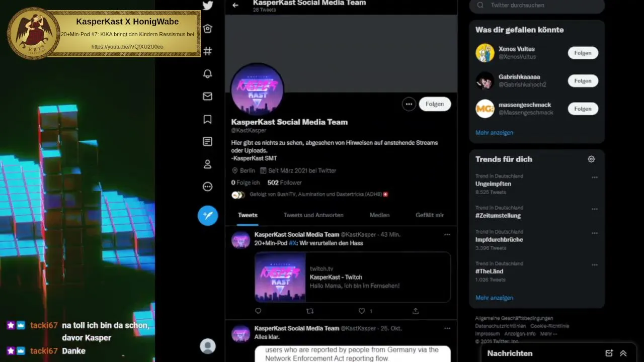Viewport: 644px width, 362px height.
Task: Open the 502 Follower link
Action: [285, 183]
